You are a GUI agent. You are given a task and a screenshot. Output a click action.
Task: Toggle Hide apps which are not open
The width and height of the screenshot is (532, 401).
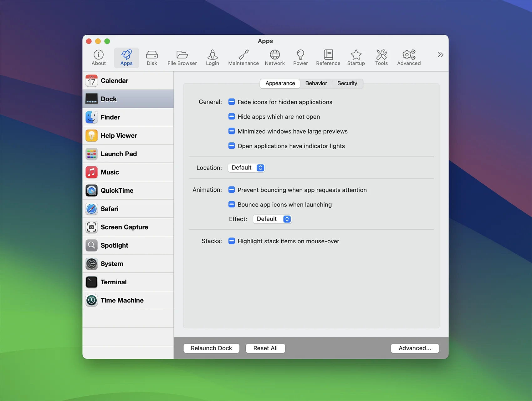(232, 117)
